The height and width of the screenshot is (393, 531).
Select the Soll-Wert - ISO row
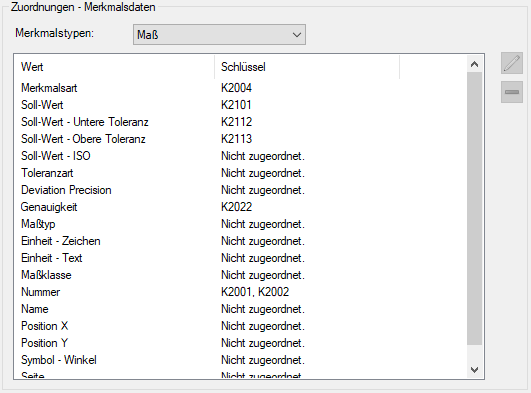pyautogui.click(x=240, y=156)
